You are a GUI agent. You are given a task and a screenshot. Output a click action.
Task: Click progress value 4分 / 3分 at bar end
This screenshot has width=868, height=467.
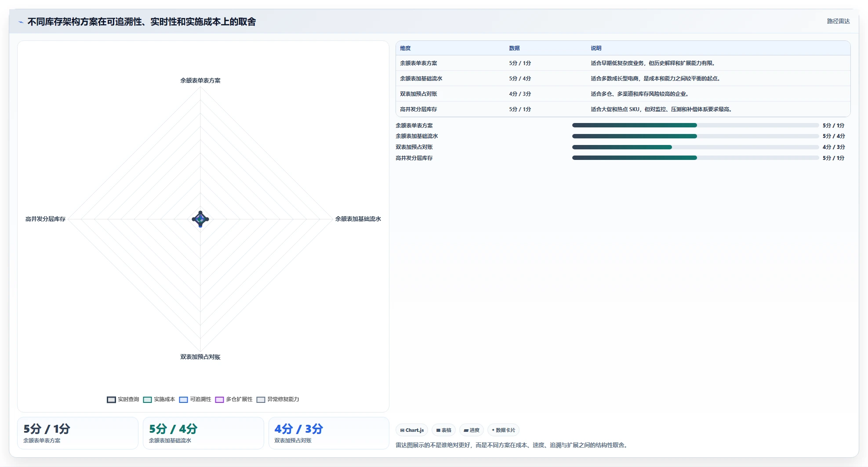834,147
